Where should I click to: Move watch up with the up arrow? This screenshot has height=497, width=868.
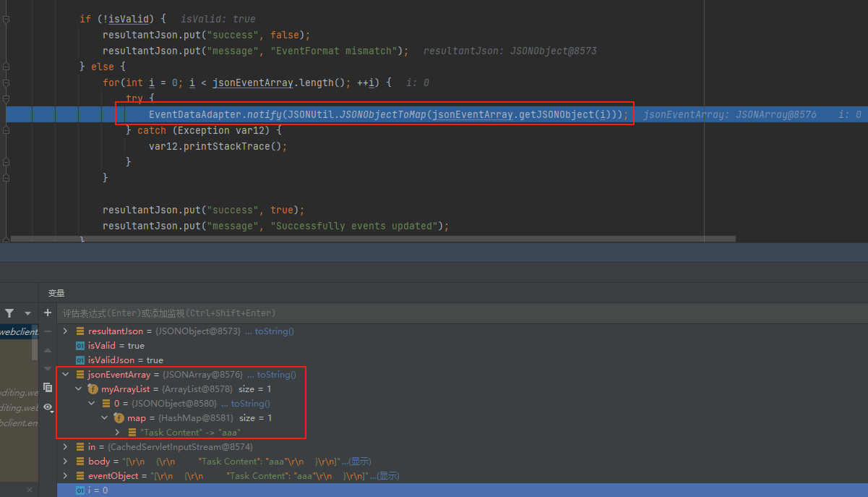[48, 350]
